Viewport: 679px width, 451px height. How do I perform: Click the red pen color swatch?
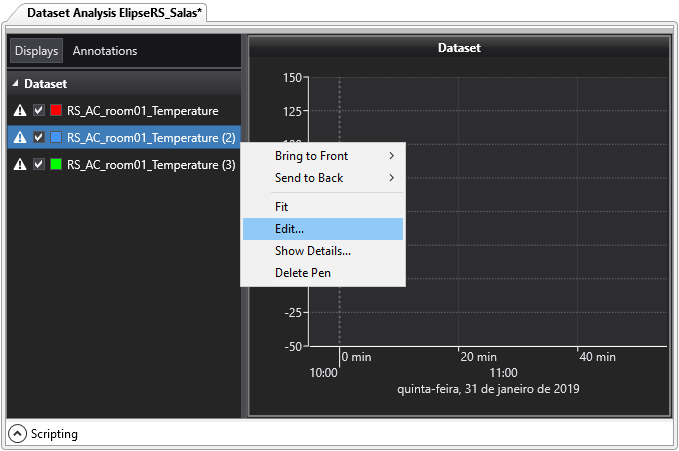(57, 111)
